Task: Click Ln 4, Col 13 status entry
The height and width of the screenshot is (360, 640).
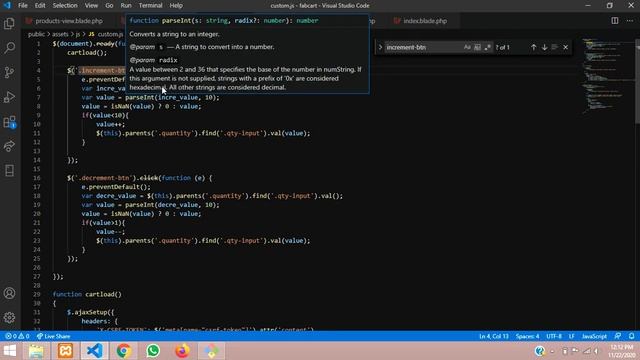Action: tap(493, 336)
